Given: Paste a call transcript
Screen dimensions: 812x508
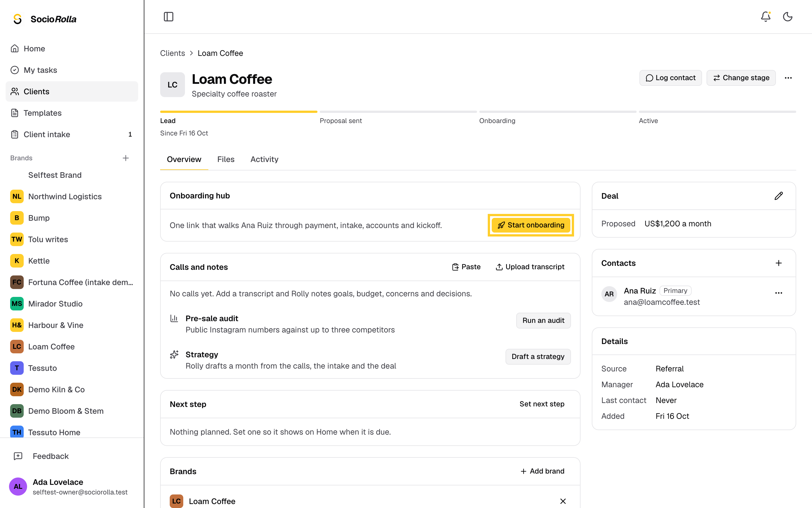Looking at the screenshot, I should (x=466, y=267).
